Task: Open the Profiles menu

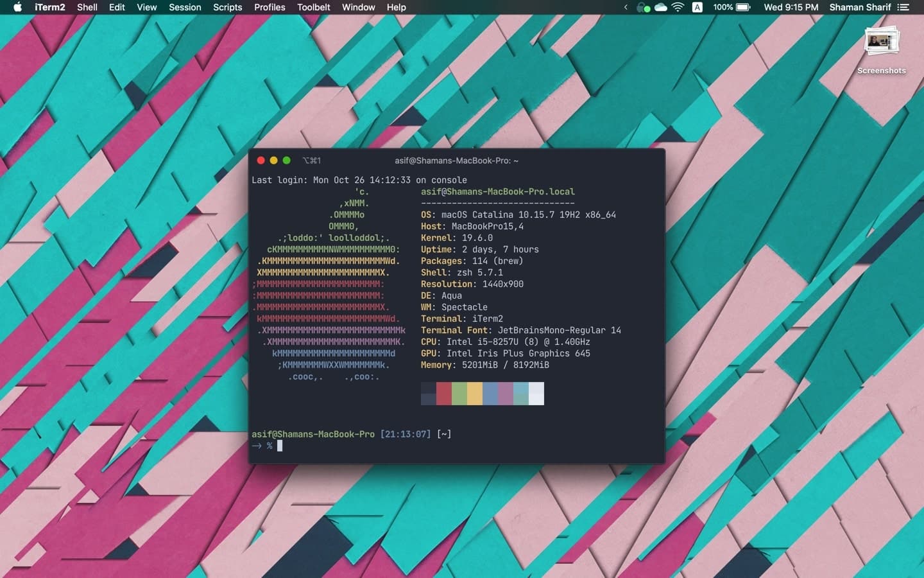Action: coord(269,7)
